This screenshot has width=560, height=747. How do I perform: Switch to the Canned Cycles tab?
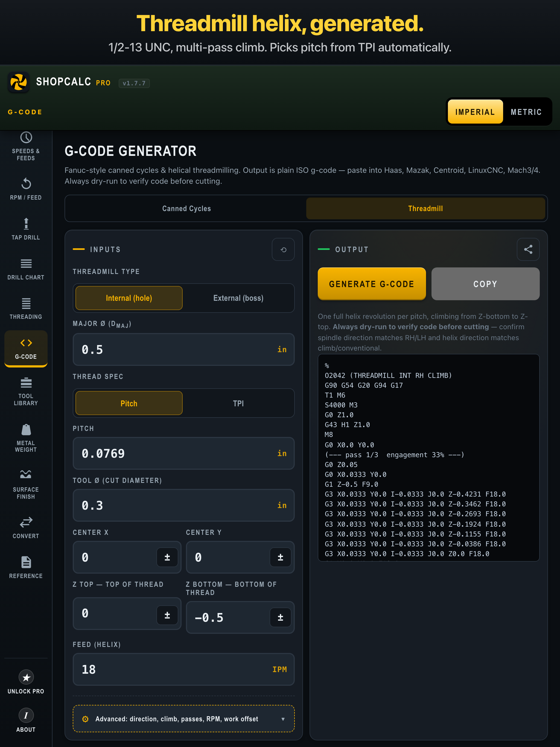pos(186,208)
